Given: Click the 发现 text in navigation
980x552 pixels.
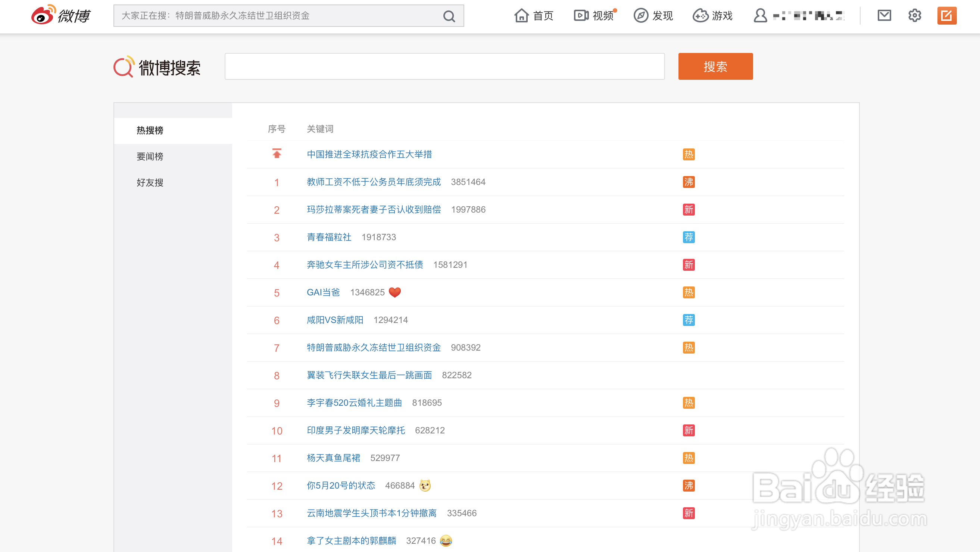Looking at the screenshot, I should tap(663, 16).
